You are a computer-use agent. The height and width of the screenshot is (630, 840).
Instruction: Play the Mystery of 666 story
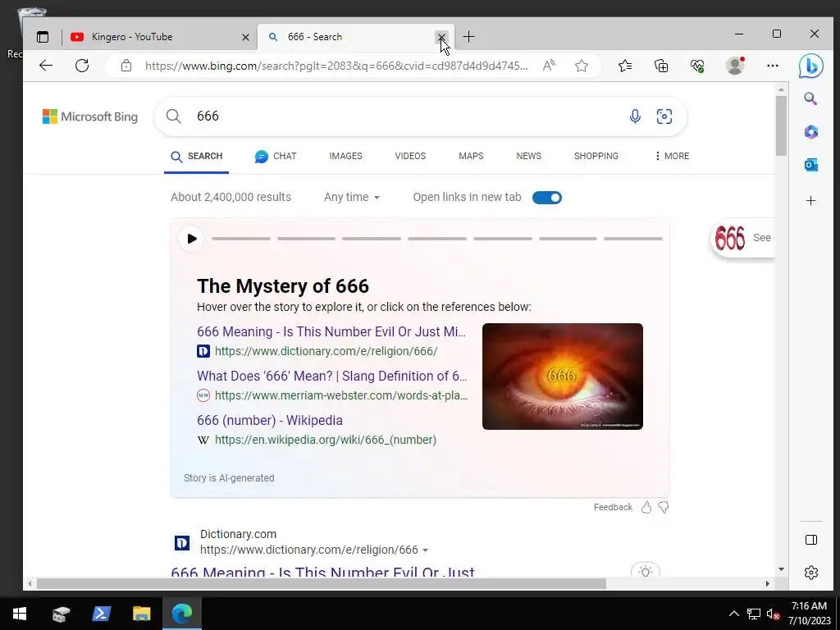point(191,239)
